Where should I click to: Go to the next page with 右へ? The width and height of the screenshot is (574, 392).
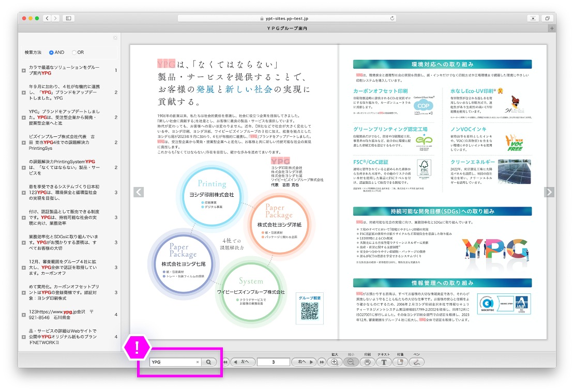tap(305, 362)
